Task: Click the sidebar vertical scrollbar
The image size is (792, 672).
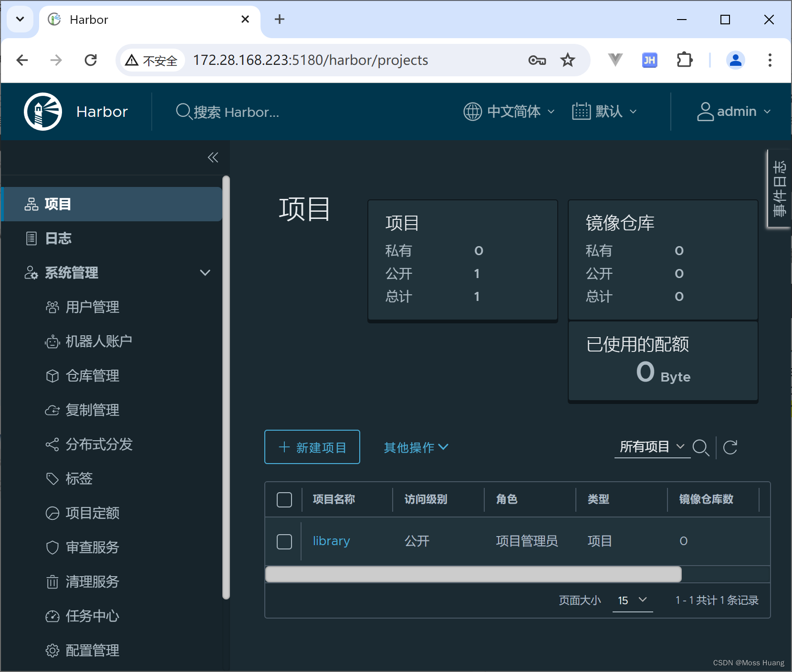Action: 226,387
